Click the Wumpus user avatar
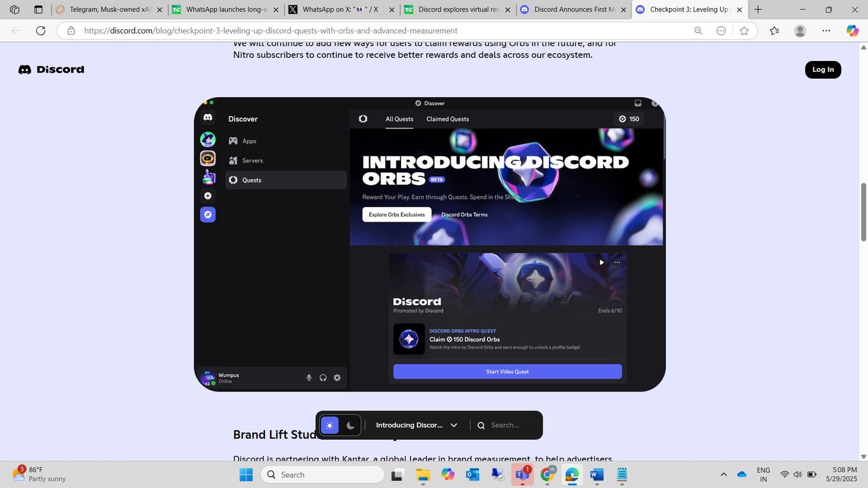The height and width of the screenshot is (488, 868). [207, 378]
